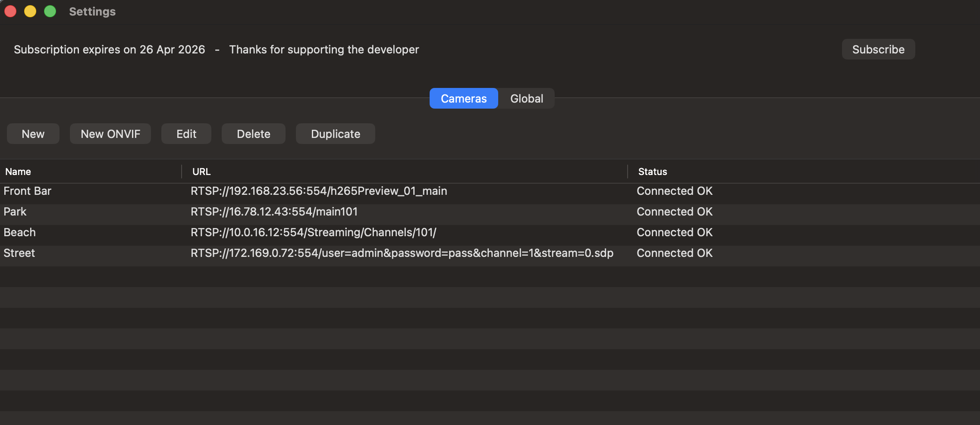Viewport: 980px width, 425px height.
Task: Choose the Beach camera name
Action: click(20, 232)
